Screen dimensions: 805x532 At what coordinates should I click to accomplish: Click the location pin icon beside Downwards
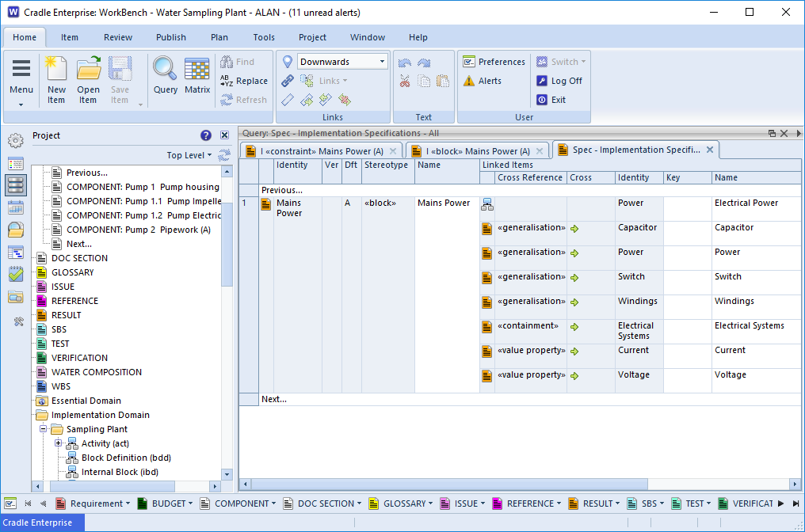click(288, 62)
